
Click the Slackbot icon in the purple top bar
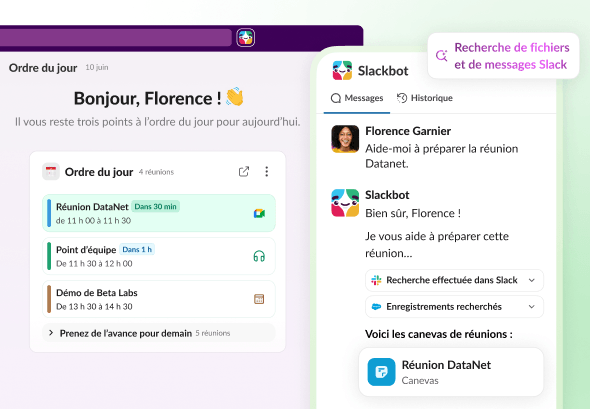(246, 38)
